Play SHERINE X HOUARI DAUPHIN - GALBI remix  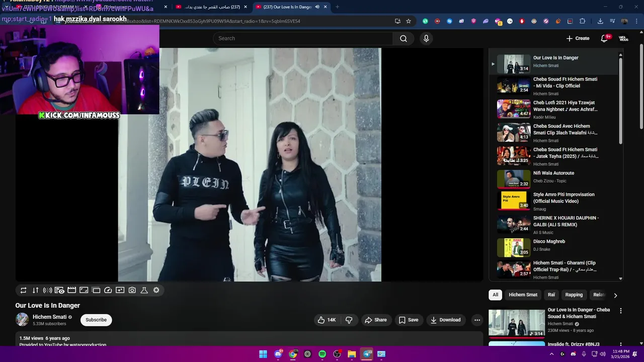coord(553,224)
